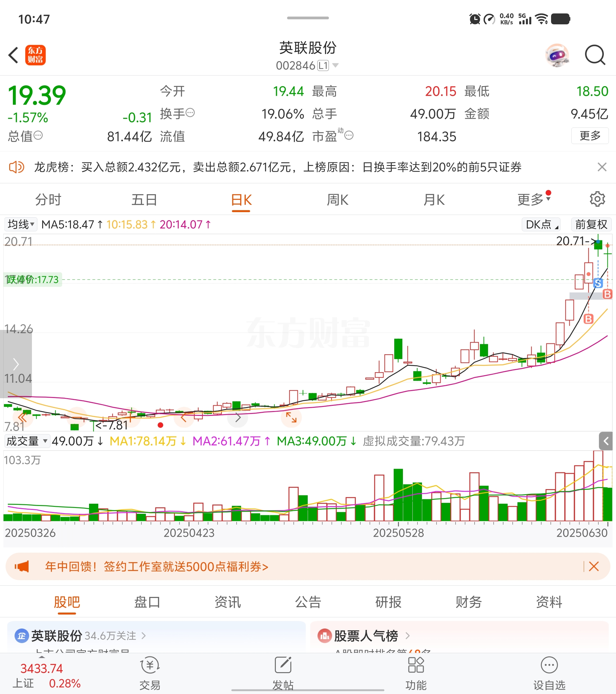
Task: Tap the megaphone icon in banner
Action: [x=22, y=566]
